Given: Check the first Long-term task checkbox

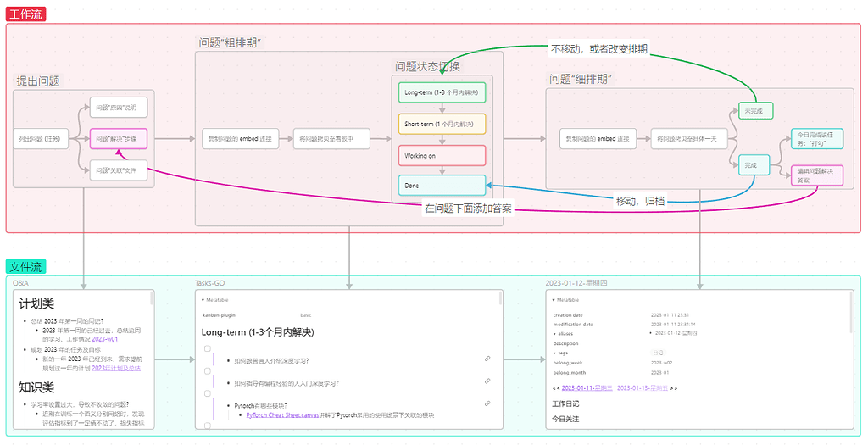Looking at the screenshot, I should pos(208,348).
